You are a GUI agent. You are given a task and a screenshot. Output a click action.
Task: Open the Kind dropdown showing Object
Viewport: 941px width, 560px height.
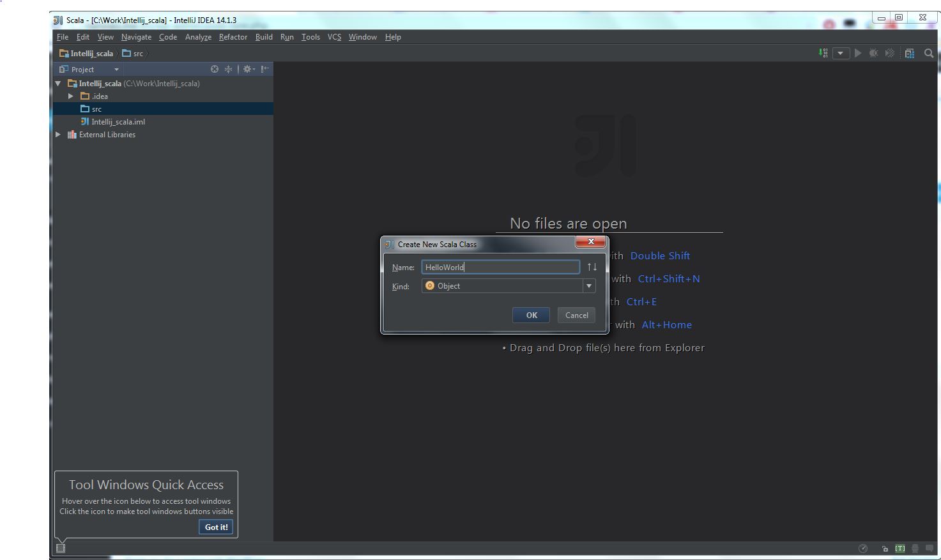click(509, 286)
